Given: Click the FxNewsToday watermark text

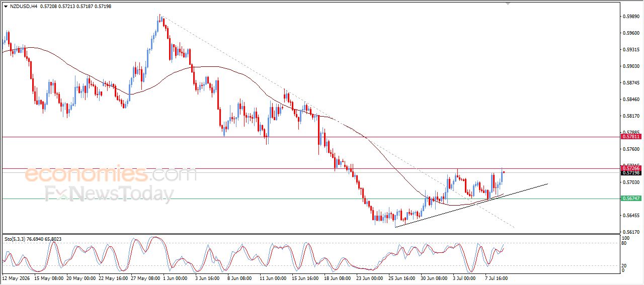Looking at the screenshot, I should pyautogui.click(x=110, y=194).
